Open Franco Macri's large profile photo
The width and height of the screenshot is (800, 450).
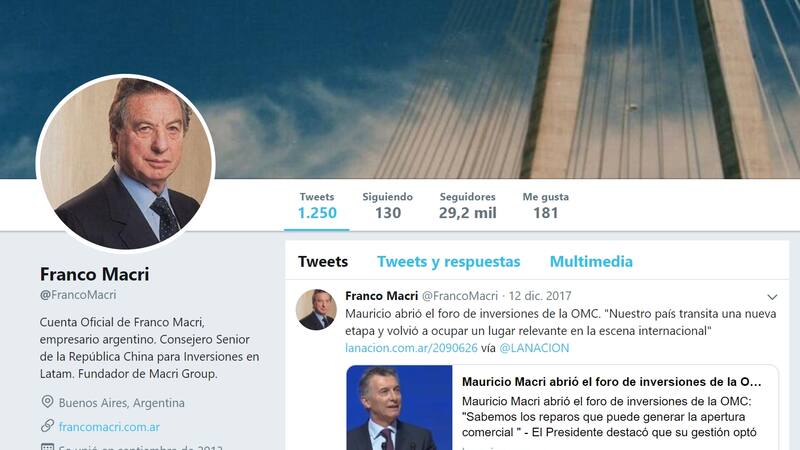[x=126, y=163]
